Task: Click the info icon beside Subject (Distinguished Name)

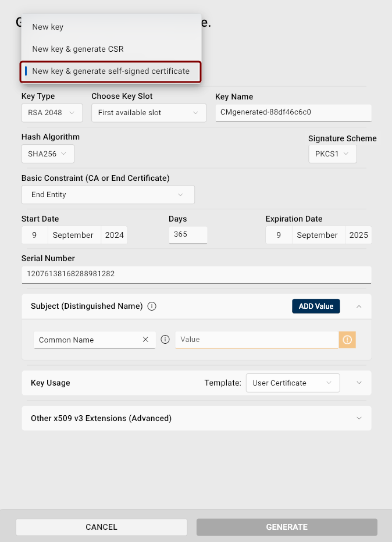Action: click(152, 306)
